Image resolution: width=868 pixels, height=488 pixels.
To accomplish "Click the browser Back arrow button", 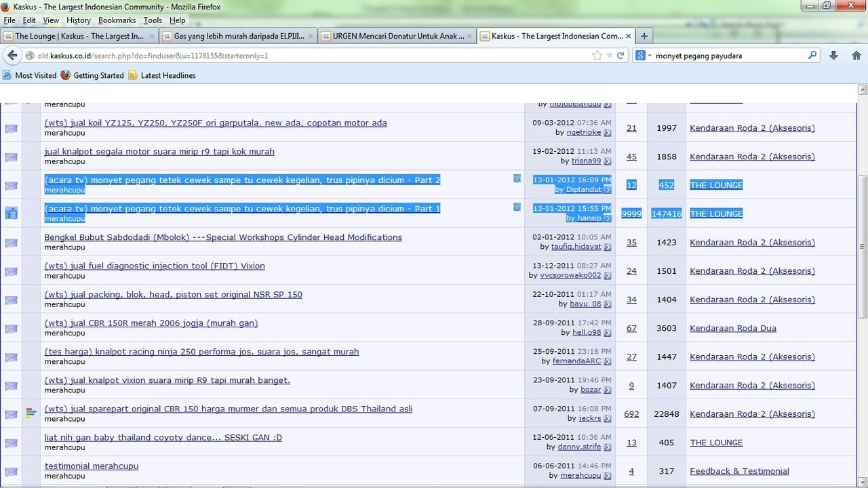I will click(x=12, y=56).
